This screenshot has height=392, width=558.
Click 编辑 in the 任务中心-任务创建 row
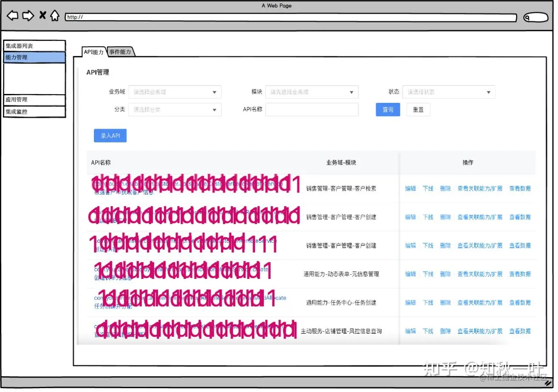point(411,303)
